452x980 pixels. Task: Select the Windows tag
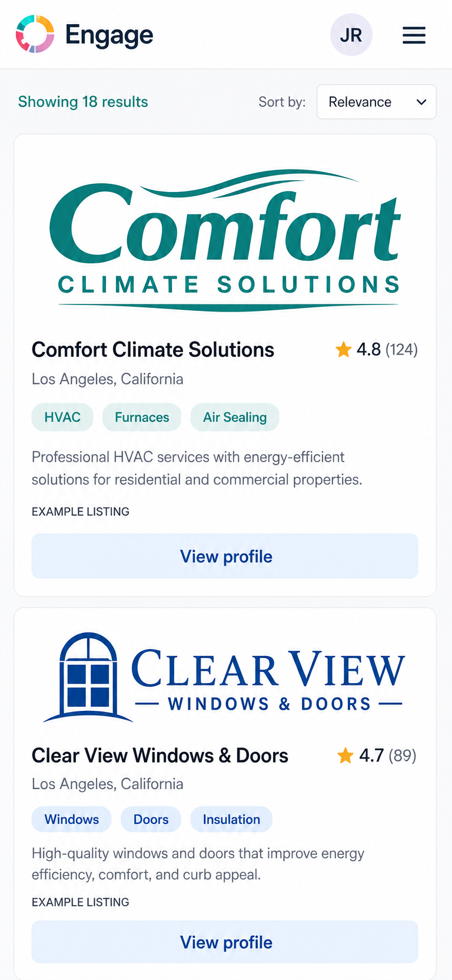tap(72, 819)
